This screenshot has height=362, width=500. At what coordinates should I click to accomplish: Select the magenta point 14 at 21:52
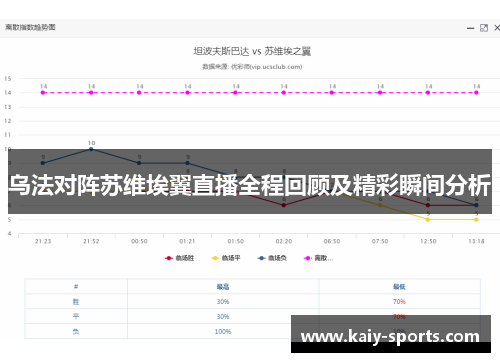[91, 93]
